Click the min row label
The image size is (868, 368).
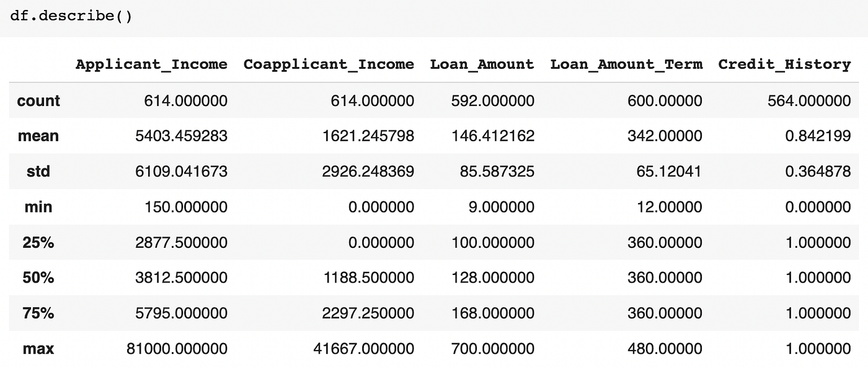38,207
